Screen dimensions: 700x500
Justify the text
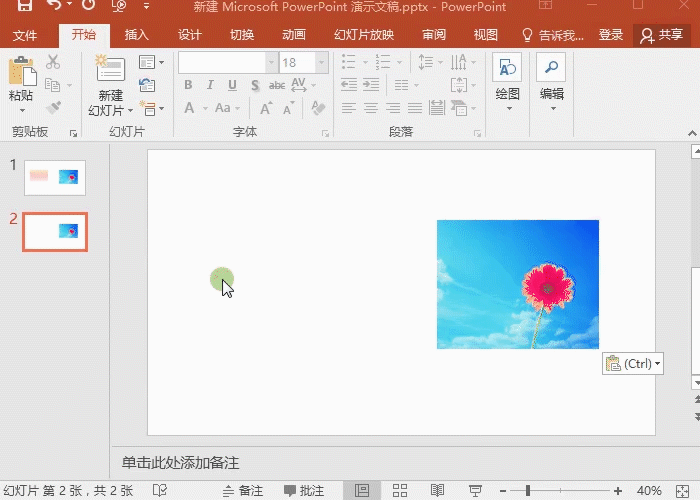point(415,108)
